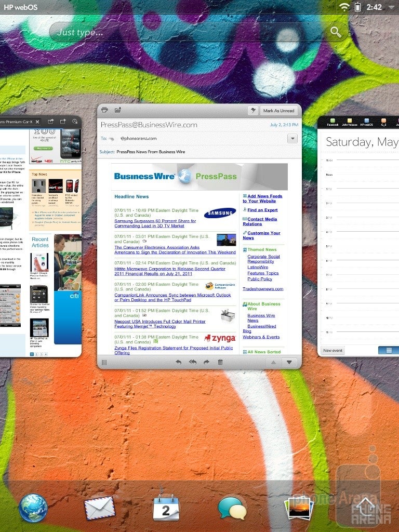This screenshot has width=399, height=532.
Task: Click the search magnifier in the Just type bar
Action: pyautogui.click(x=336, y=32)
